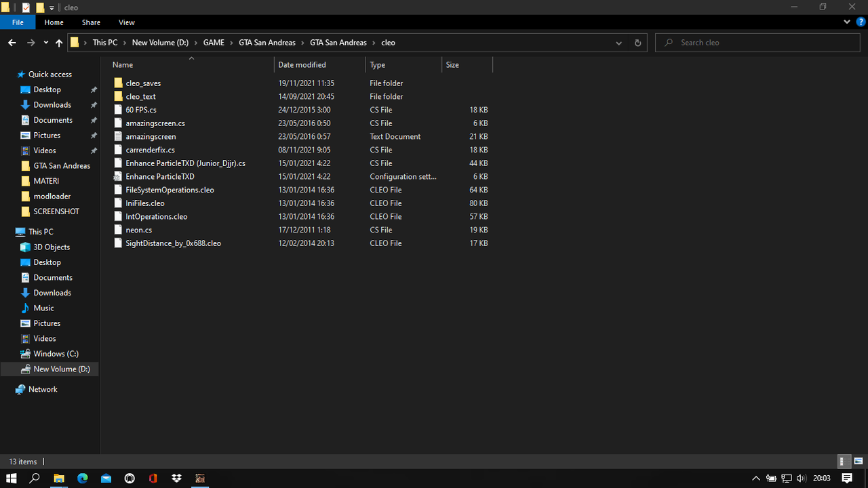
Task: Open Dropbox from the taskbar
Action: 176,478
